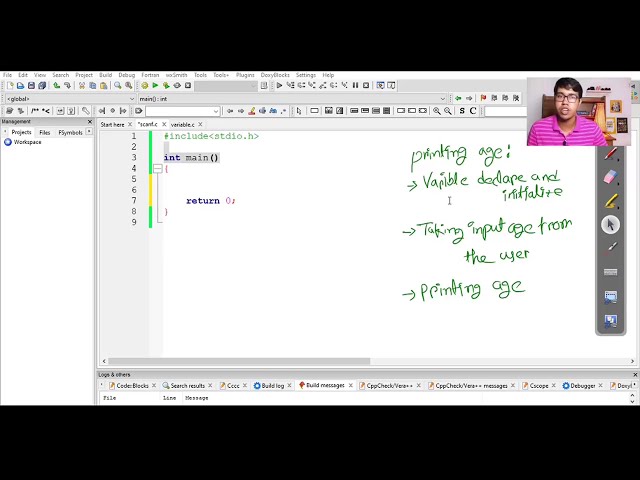640x480 pixels.
Task: Switch to the variable.c editor tab
Action: (182, 124)
